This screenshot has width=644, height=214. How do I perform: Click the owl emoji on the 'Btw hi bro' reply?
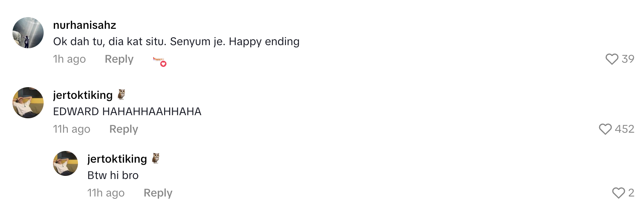pyautogui.click(x=156, y=158)
